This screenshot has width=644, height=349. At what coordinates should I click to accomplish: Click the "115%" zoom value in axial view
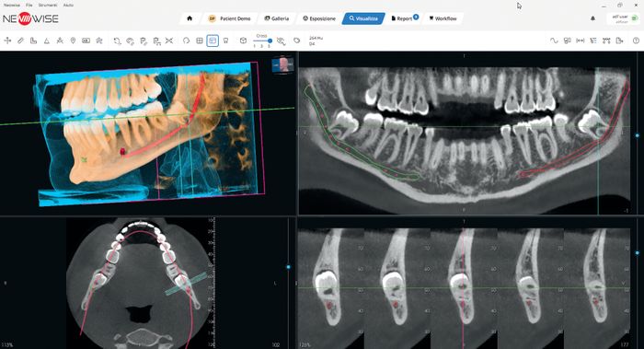tap(7, 345)
